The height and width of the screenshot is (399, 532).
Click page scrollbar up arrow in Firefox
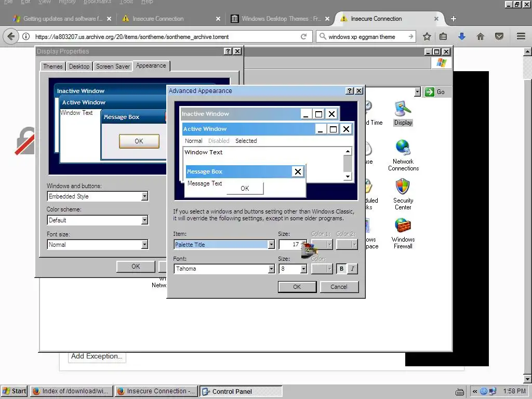coord(527,52)
